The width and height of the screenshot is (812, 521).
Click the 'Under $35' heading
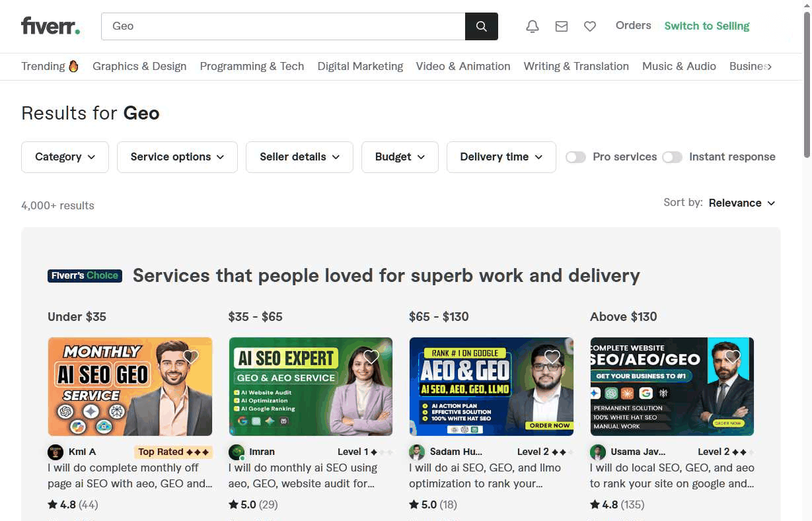coord(77,316)
